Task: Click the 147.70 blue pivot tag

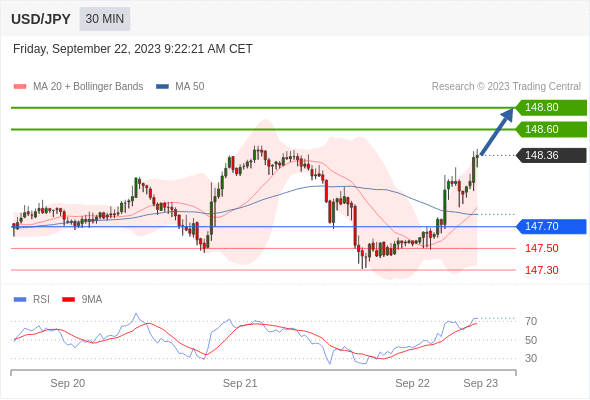Action: [x=551, y=226]
